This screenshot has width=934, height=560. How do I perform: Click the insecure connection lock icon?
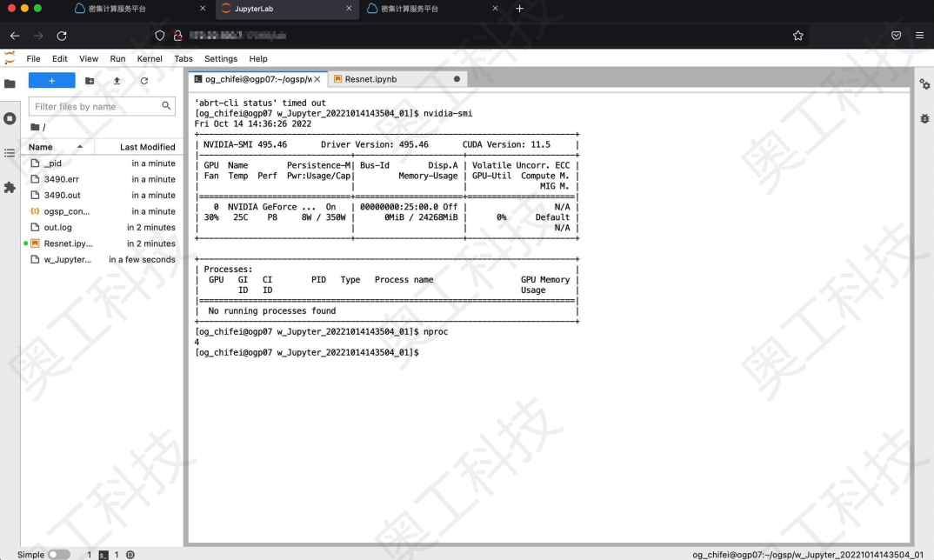177,36
